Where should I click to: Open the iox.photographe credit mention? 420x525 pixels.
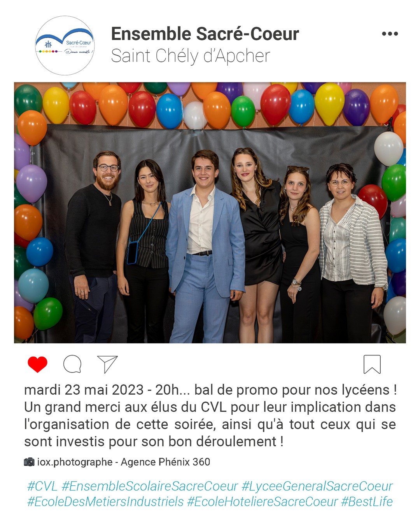click(75, 462)
